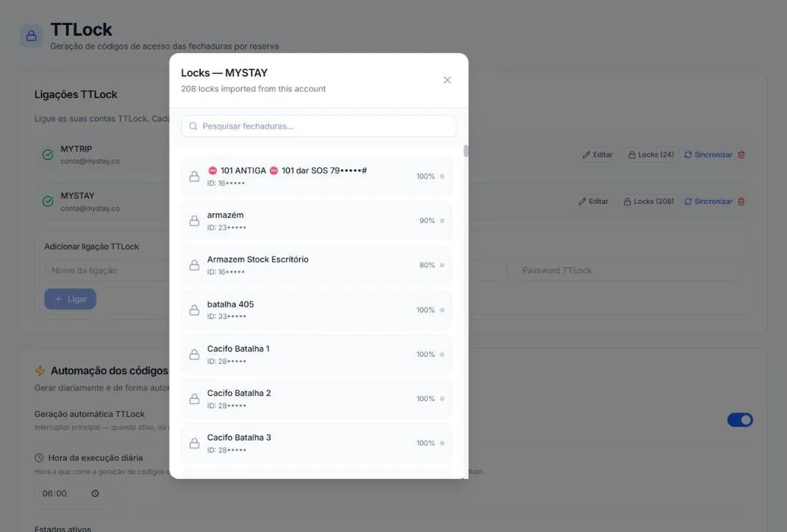Click the 90% battery value for armazém
The image size is (787, 532).
[x=427, y=221]
